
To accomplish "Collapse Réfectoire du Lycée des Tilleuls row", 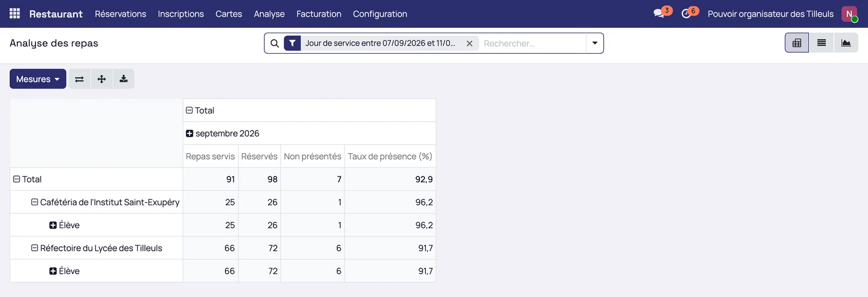I will (x=97, y=248).
